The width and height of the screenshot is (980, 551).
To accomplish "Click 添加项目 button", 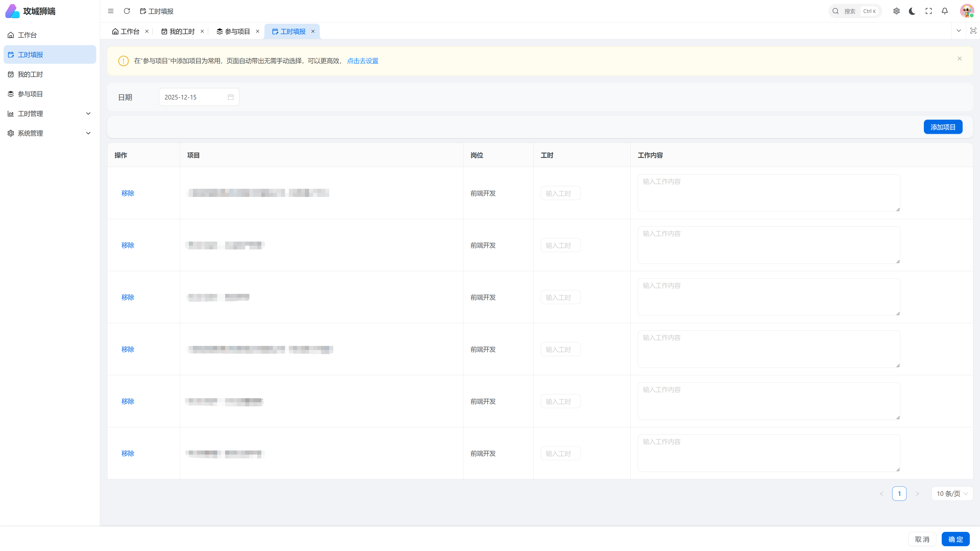I will click(x=943, y=127).
